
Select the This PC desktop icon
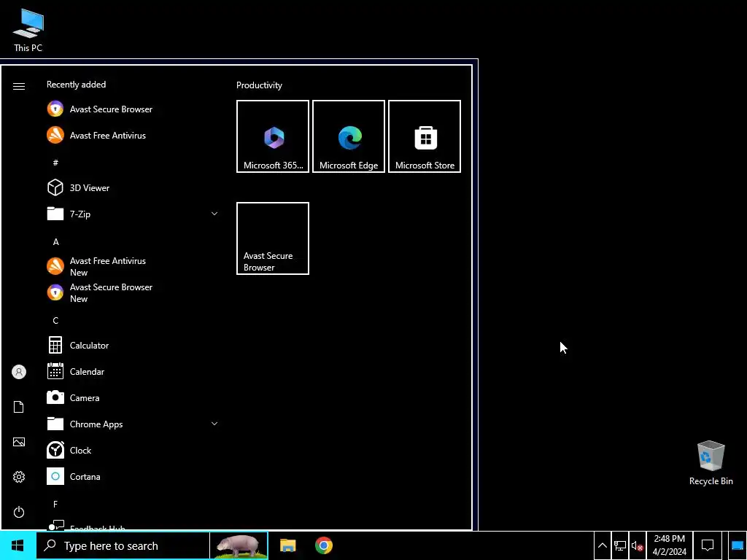(x=28, y=30)
